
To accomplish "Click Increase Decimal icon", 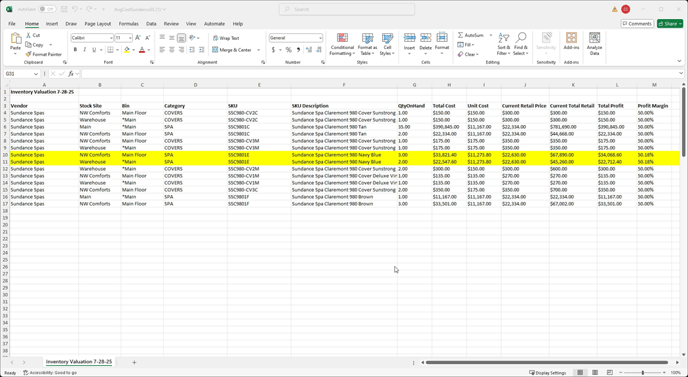I will (x=308, y=50).
